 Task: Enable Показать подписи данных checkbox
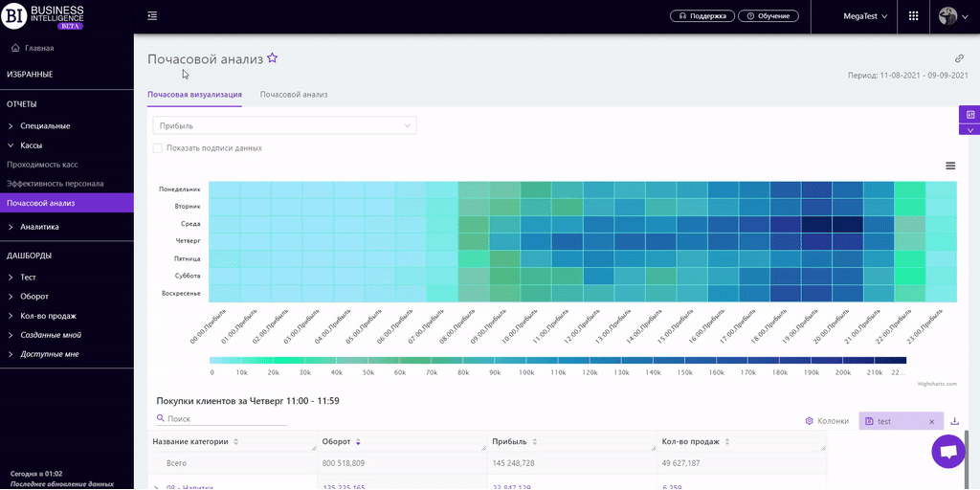click(x=158, y=148)
